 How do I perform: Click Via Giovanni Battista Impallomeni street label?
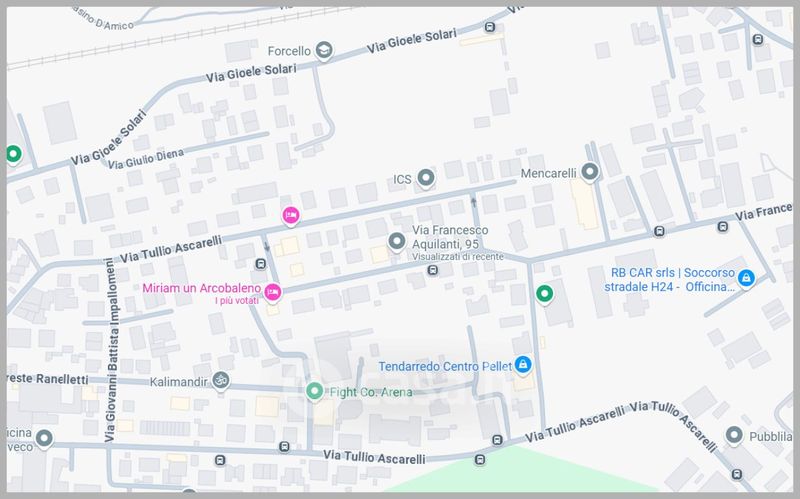coord(112,351)
